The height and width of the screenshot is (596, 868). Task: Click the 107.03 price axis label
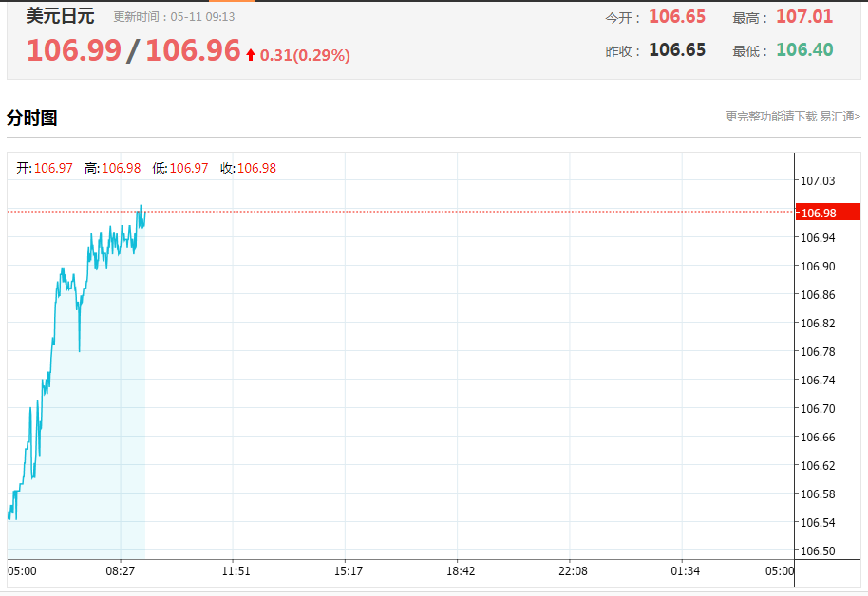818,180
